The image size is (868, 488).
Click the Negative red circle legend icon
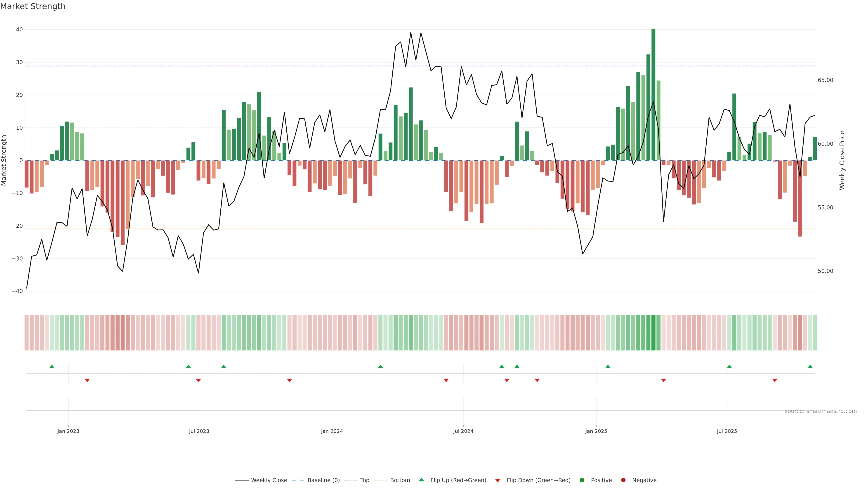623,480
